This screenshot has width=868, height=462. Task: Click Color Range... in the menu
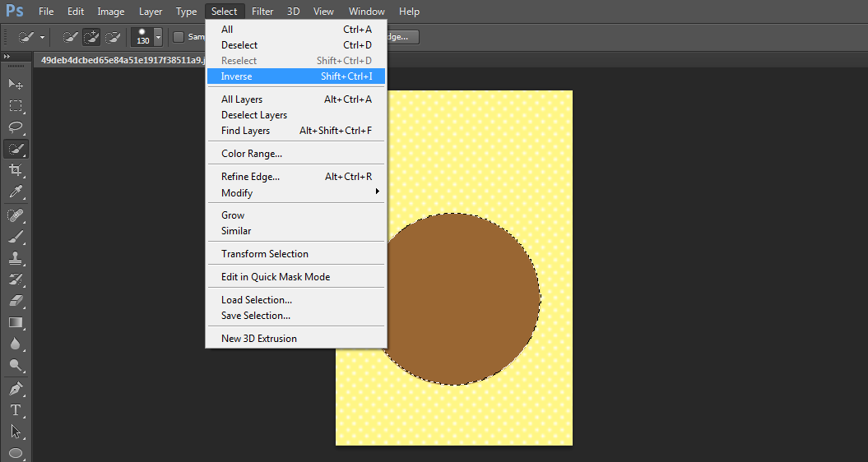(x=252, y=154)
